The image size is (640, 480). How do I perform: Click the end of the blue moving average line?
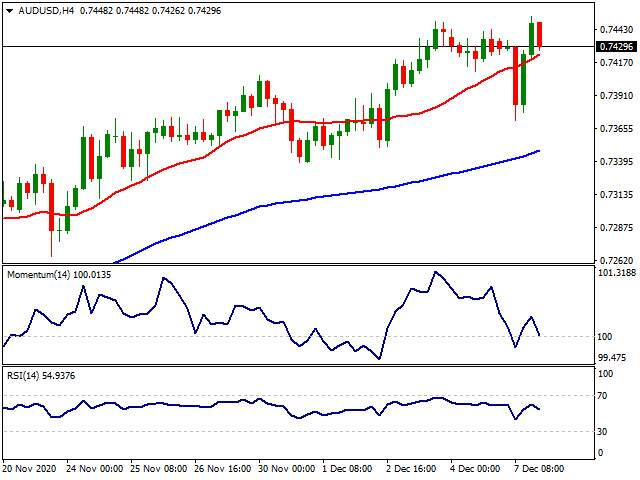coord(539,151)
